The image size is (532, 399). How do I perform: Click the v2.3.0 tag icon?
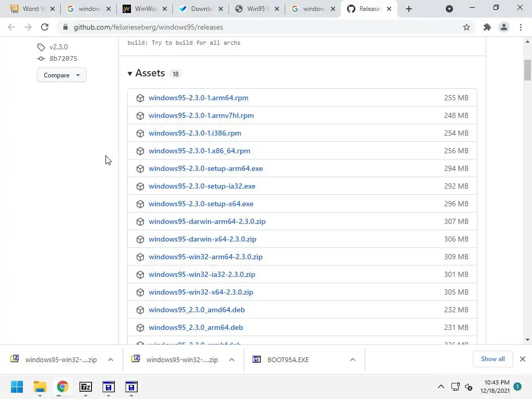[x=41, y=47]
